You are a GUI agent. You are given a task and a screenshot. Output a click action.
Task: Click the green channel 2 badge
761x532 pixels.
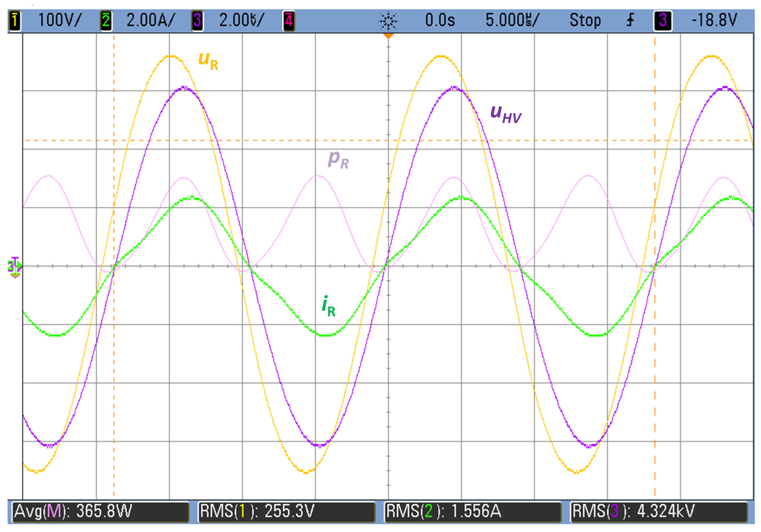coord(106,21)
